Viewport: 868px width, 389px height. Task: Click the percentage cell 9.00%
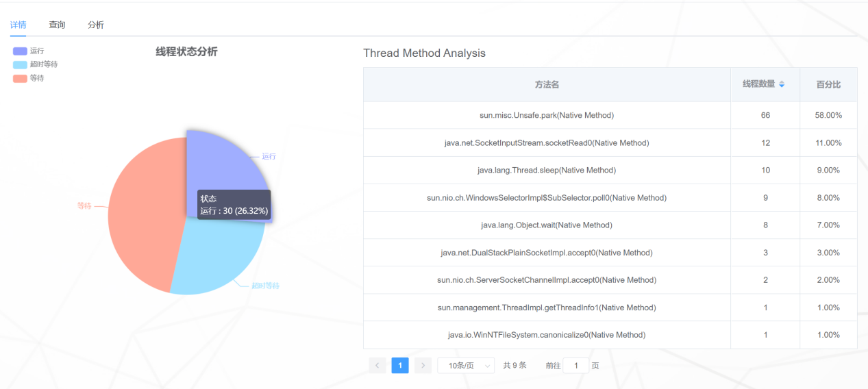click(x=828, y=170)
